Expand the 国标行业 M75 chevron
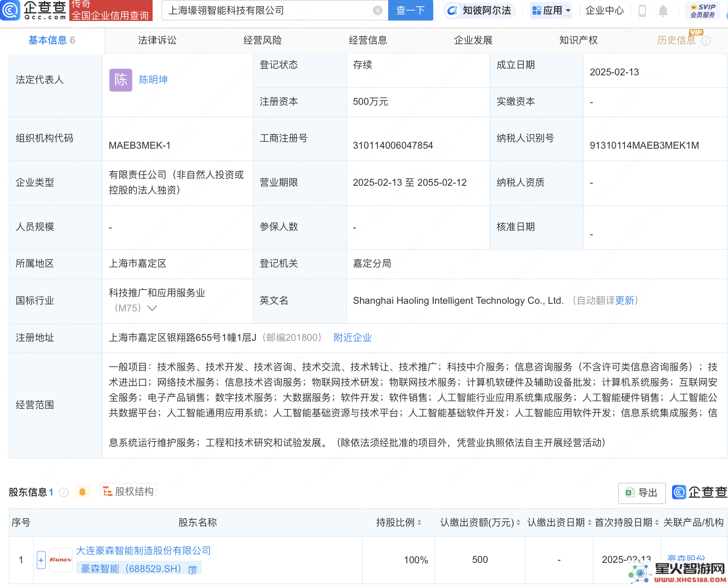Image resolution: width=728 pixels, height=585 pixels. [152, 308]
